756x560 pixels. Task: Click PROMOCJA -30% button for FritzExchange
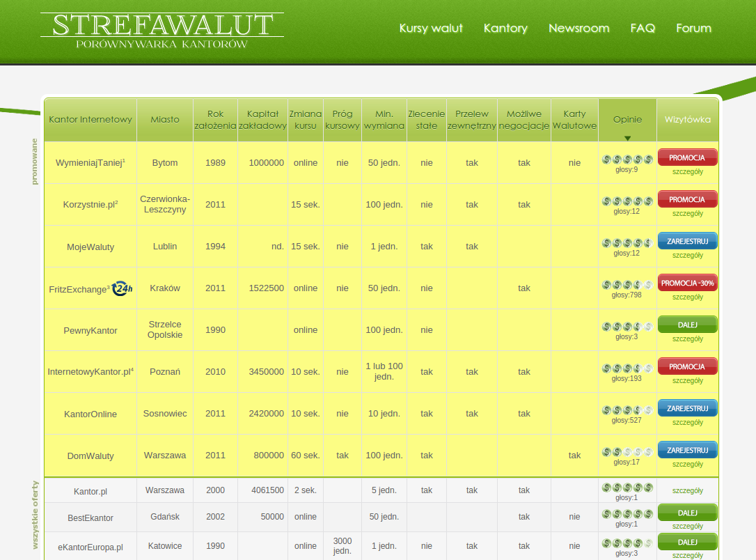(x=688, y=283)
